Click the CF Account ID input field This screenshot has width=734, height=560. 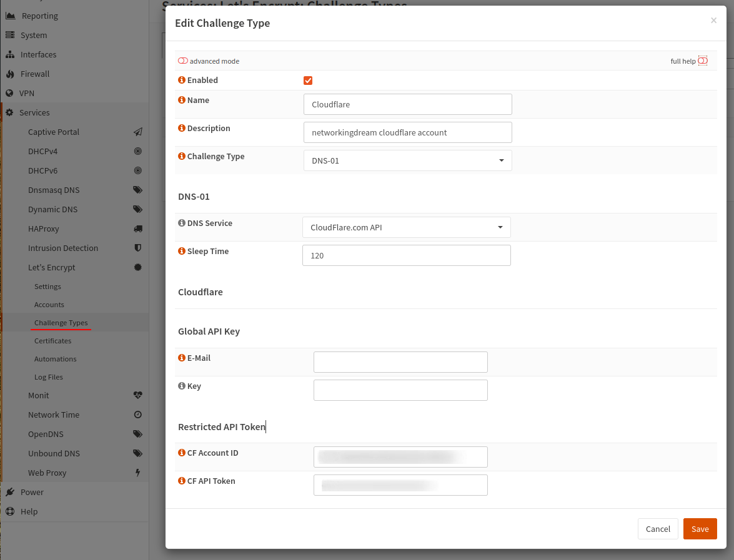click(x=400, y=457)
